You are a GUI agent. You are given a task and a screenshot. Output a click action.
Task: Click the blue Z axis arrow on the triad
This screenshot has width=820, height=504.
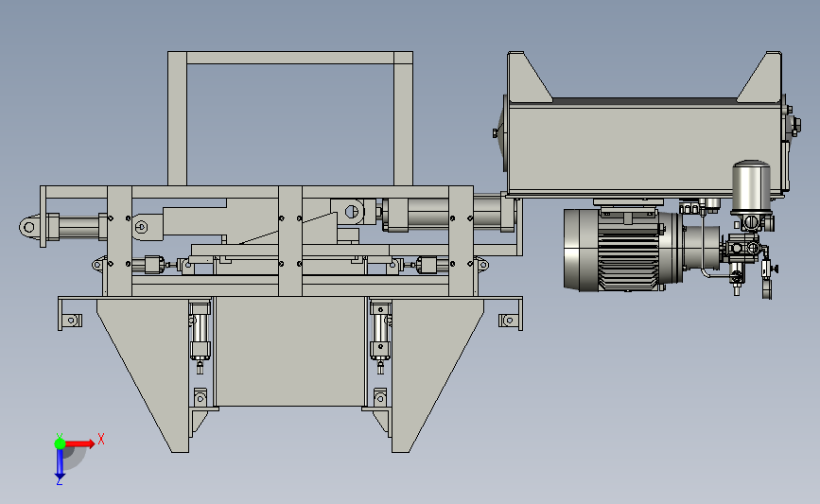click(x=60, y=463)
